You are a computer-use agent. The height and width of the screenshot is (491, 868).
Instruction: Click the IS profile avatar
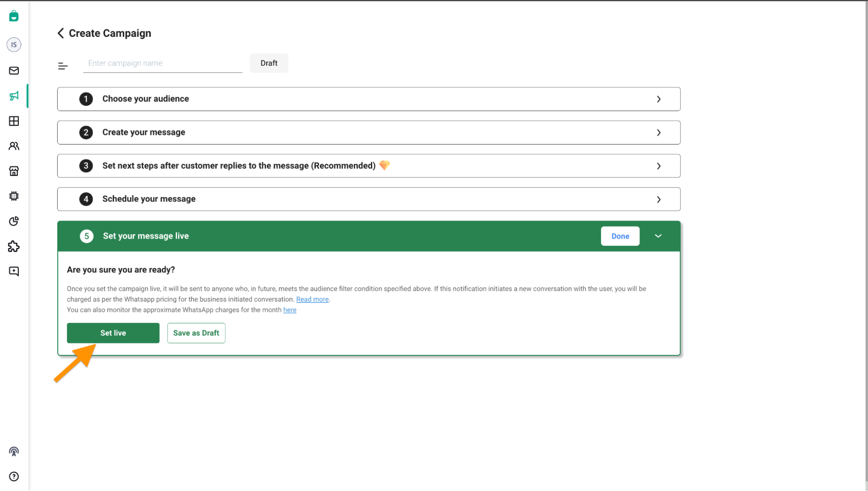13,44
